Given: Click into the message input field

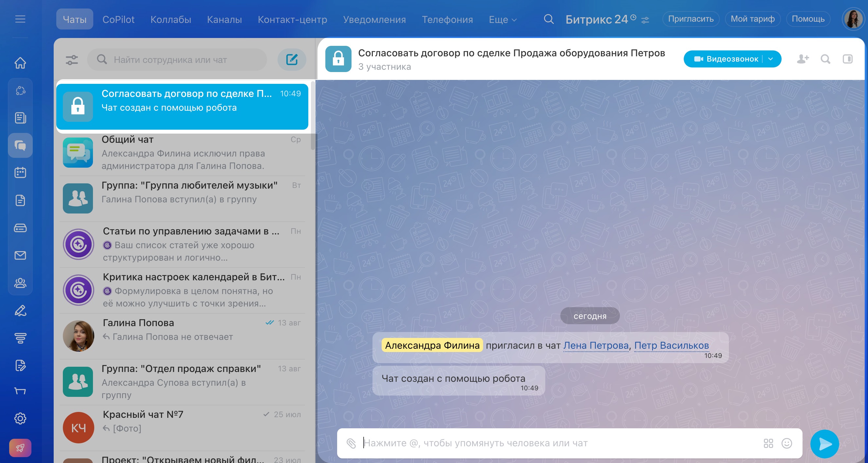Looking at the screenshot, I should [x=559, y=443].
